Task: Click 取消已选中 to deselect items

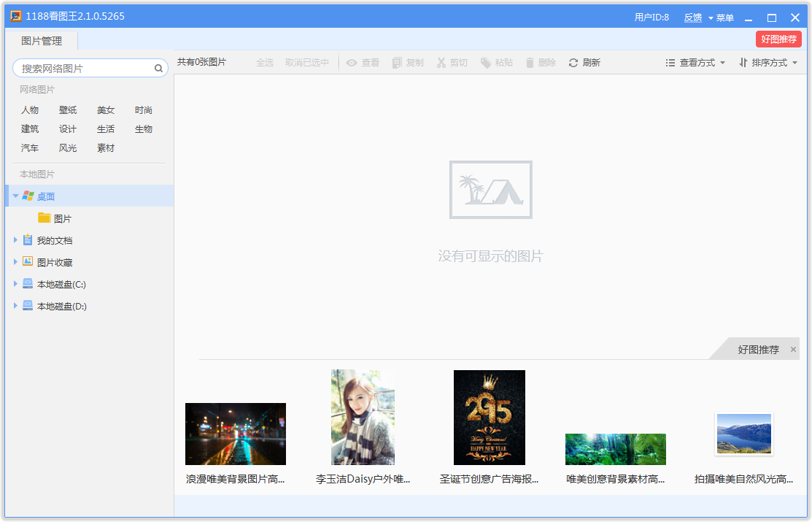Action: point(305,62)
